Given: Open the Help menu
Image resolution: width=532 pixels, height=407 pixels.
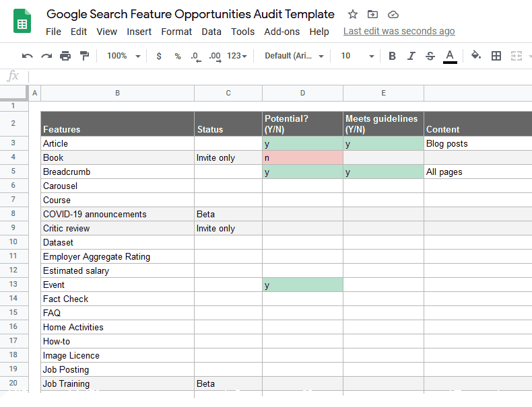Looking at the screenshot, I should [x=319, y=32].
